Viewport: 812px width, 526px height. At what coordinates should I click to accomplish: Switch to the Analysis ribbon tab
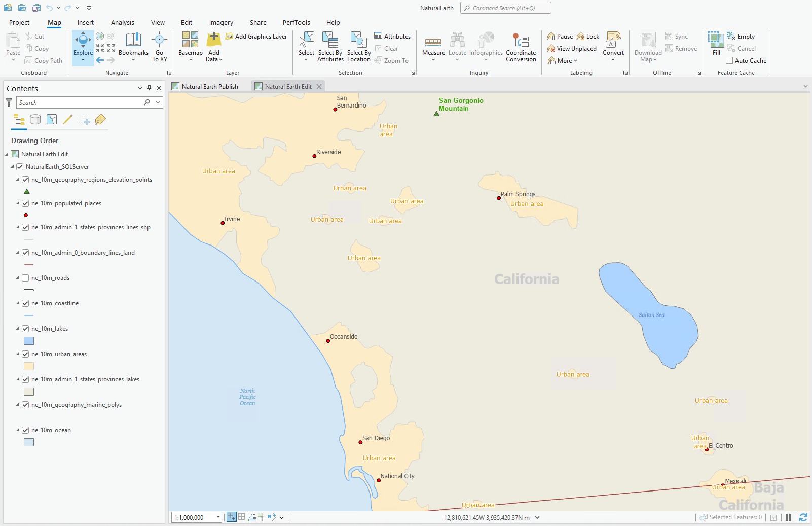coord(123,23)
